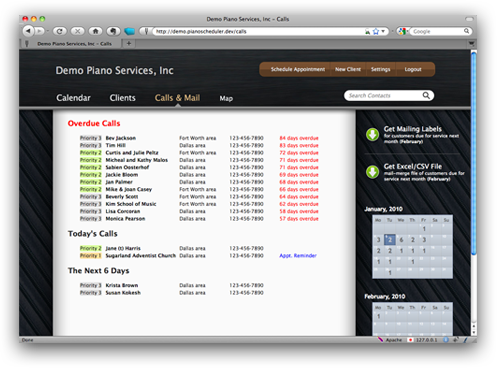Bookmark page with the star icon
Image resolution: width=497 pixels, height=368 pixels.
coord(376,31)
